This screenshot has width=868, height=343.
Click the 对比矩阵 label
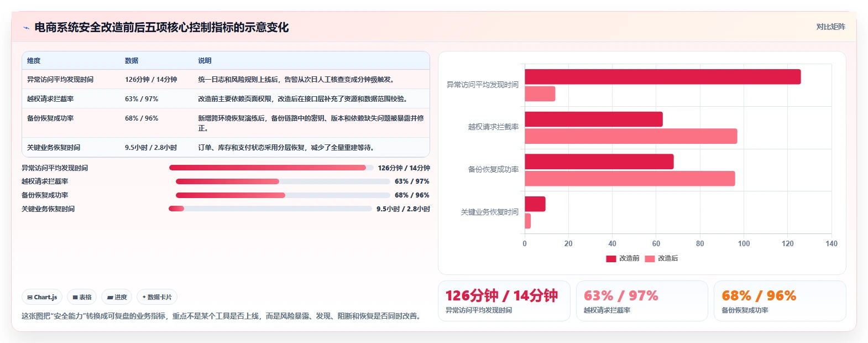(x=830, y=27)
